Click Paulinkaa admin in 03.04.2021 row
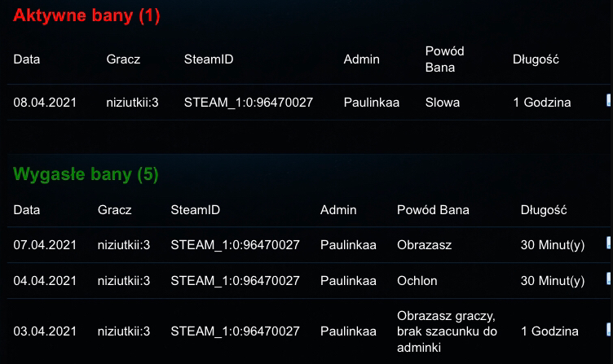 click(348, 331)
